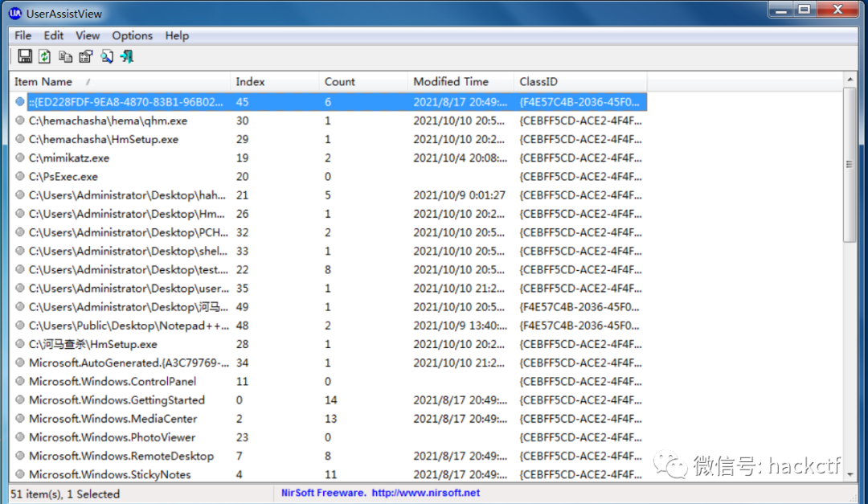Sort by the Index column header
The width and height of the screenshot is (868, 504).
[x=275, y=81]
